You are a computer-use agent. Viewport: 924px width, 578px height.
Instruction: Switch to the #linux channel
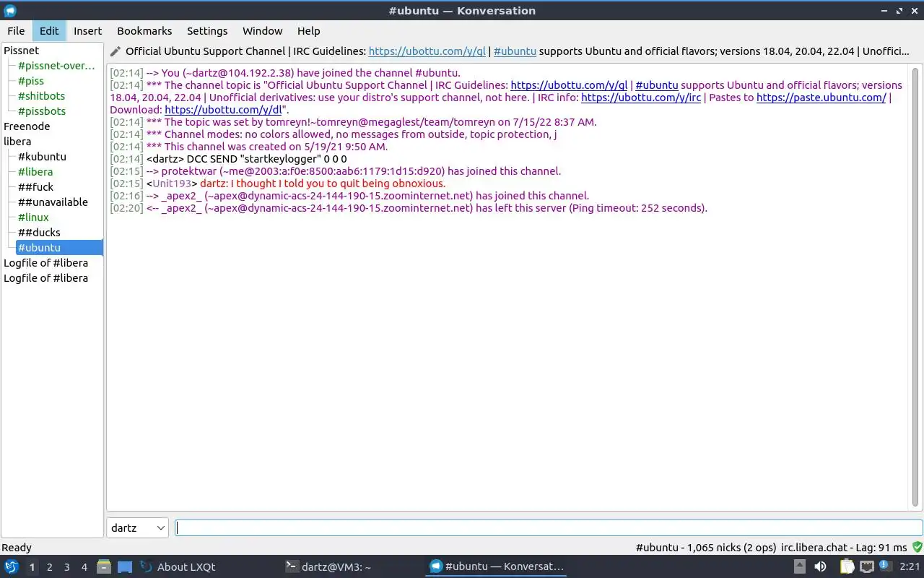coord(33,217)
